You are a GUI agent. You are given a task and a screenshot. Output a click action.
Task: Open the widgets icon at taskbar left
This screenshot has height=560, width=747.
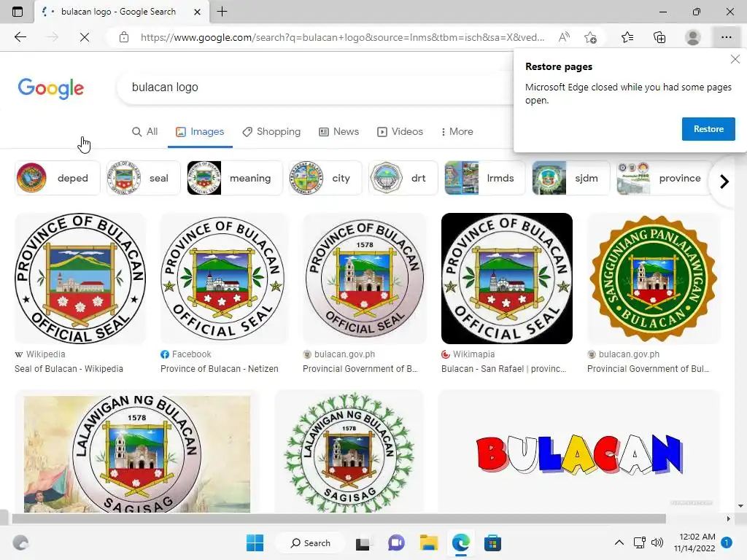point(20,542)
